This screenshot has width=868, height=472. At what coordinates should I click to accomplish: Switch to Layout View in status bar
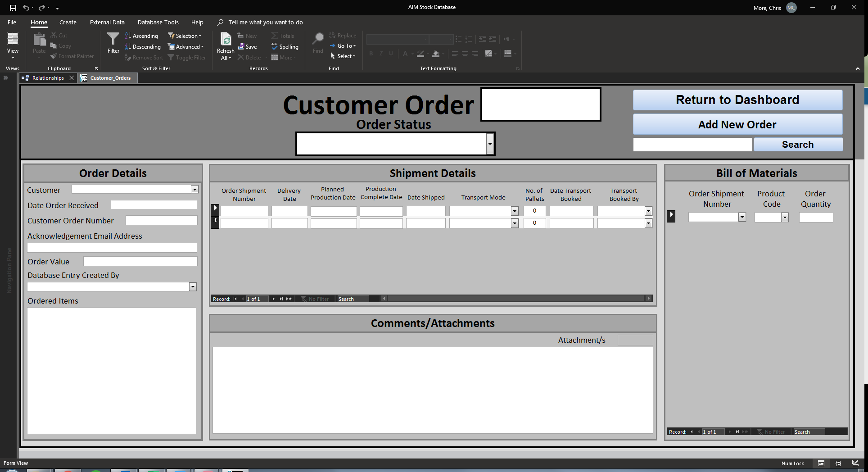pyautogui.click(x=838, y=463)
